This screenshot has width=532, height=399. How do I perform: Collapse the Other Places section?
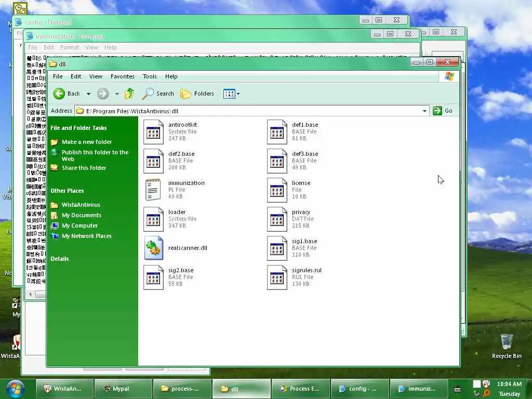(x=67, y=191)
